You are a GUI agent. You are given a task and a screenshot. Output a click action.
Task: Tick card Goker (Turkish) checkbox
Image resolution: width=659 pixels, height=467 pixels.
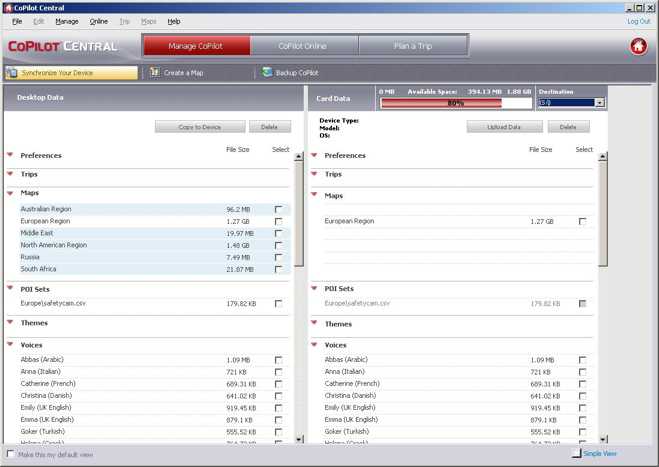582,432
